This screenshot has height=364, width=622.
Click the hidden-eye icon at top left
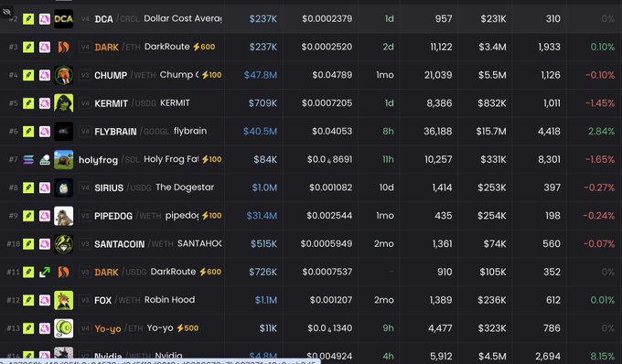pos(6,12)
